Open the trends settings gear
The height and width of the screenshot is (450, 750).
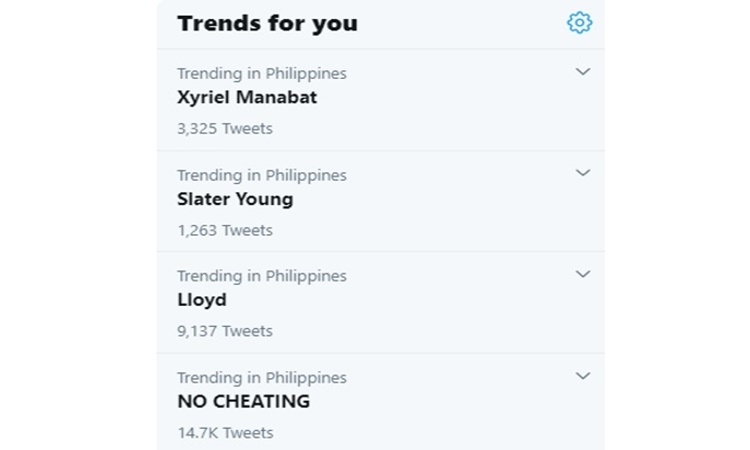click(x=579, y=22)
